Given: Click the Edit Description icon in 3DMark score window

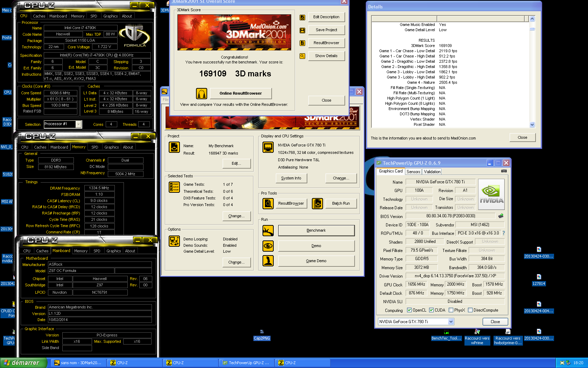Looking at the screenshot, I should (302, 17).
